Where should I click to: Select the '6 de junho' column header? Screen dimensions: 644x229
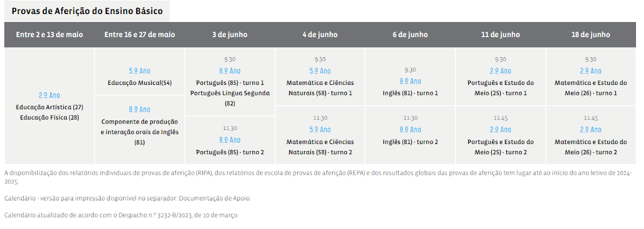[x=410, y=35]
